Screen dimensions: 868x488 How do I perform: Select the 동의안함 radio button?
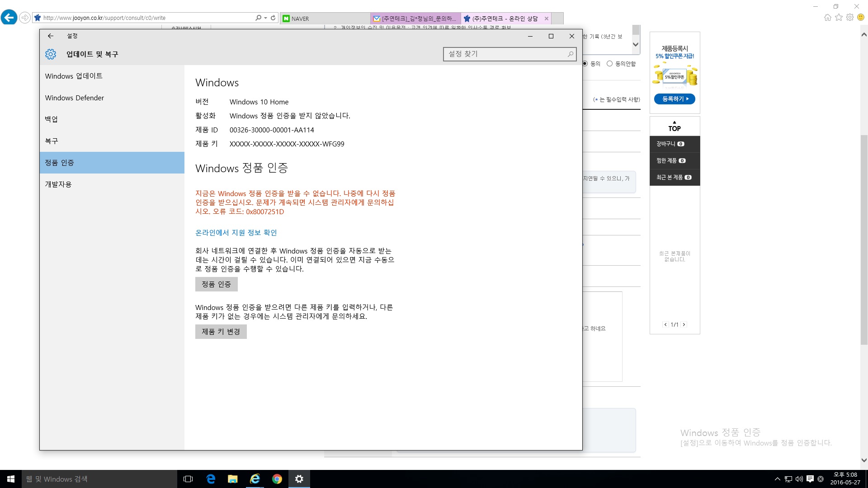pyautogui.click(x=609, y=64)
